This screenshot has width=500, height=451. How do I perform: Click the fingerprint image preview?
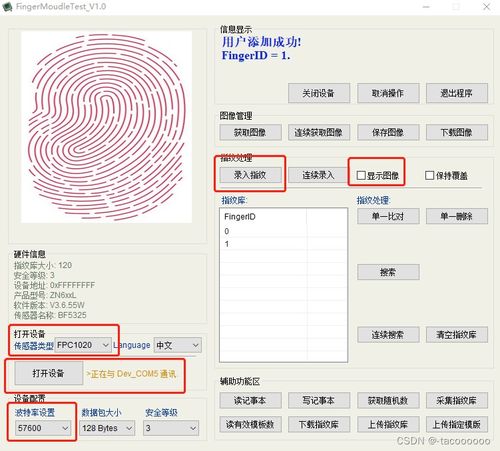(x=106, y=127)
